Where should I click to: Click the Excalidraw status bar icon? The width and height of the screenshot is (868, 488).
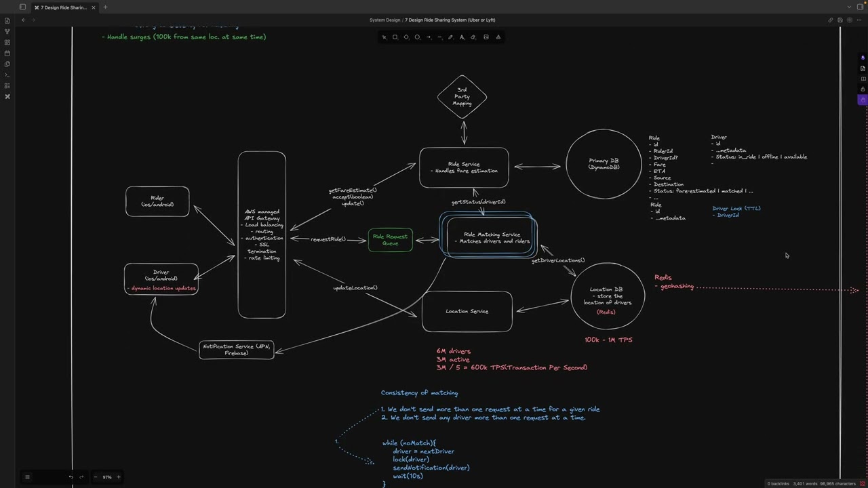tap(862, 484)
